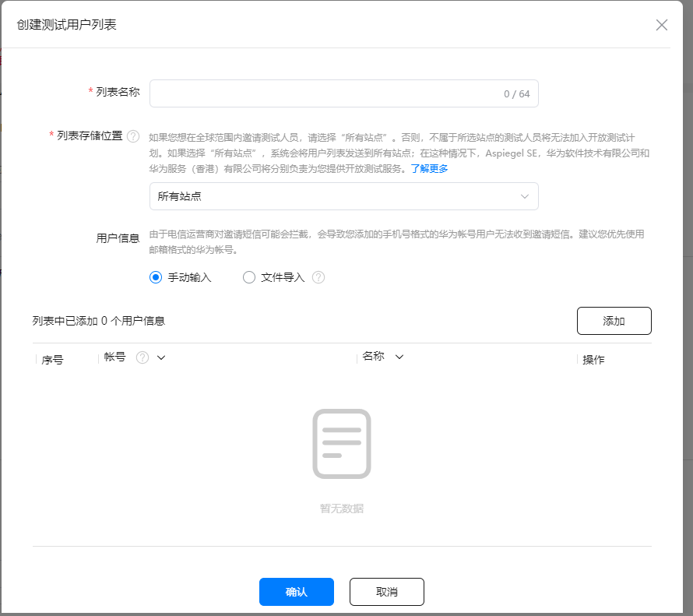Screen dimensions: 693x616
Task: Open the 所有站点 storage location dropdown
Action: coord(344,196)
